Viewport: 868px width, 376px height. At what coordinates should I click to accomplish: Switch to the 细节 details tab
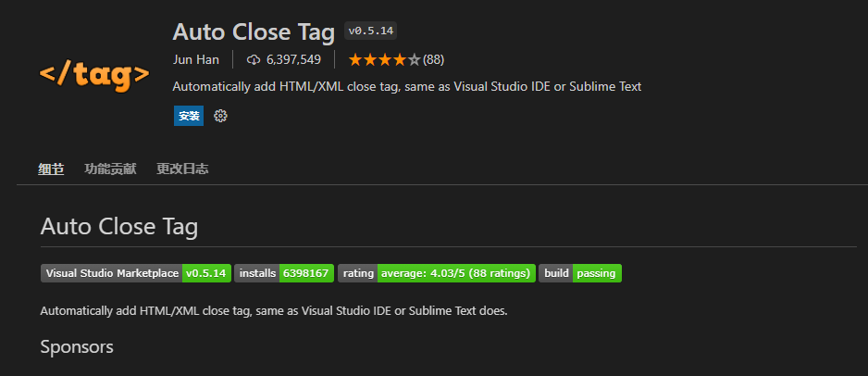pos(51,169)
